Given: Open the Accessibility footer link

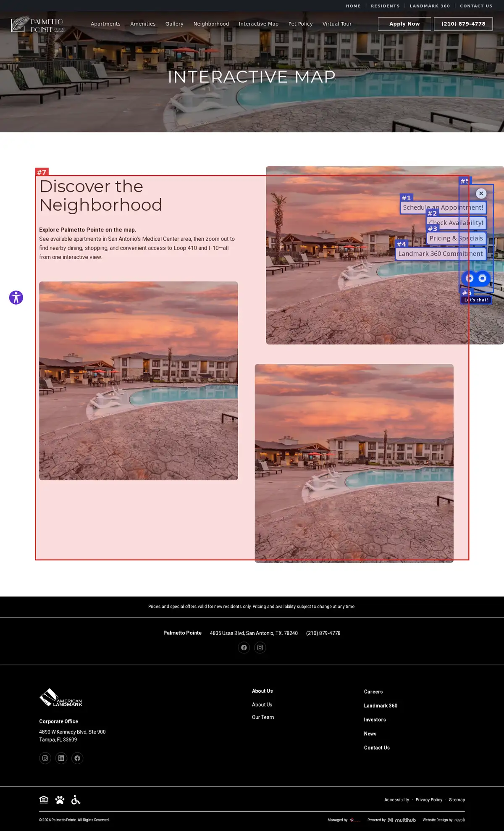Looking at the screenshot, I should point(396,800).
